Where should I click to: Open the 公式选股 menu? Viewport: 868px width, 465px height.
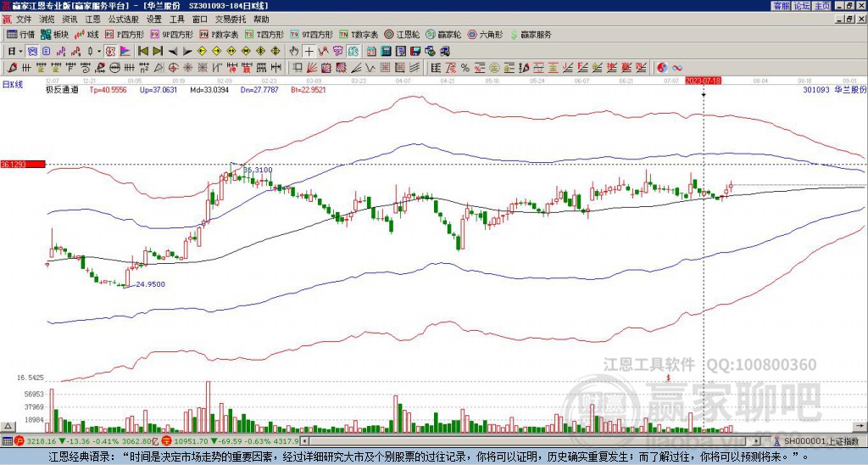[x=124, y=20]
